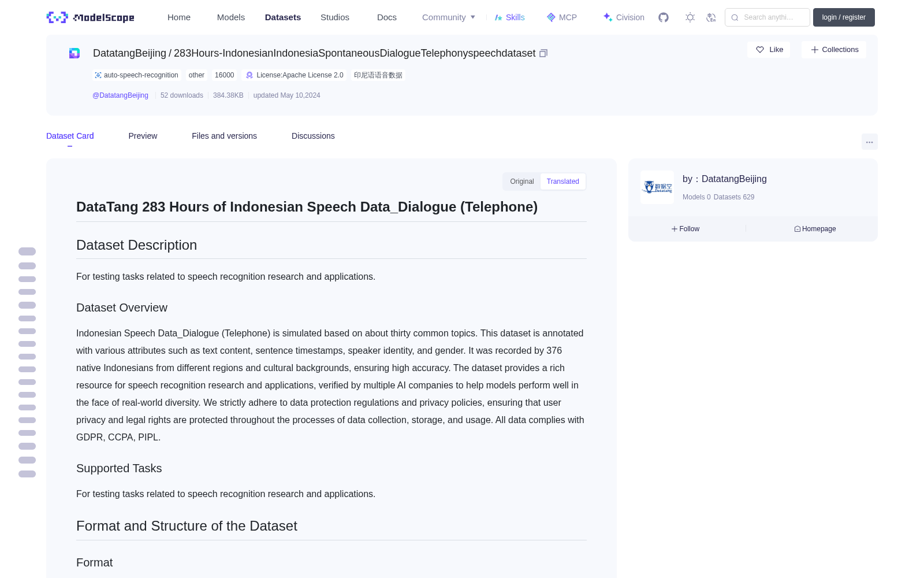Select the Dataset Card tab
The height and width of the screenshot is (578, 924).
(x=70, y=136)
